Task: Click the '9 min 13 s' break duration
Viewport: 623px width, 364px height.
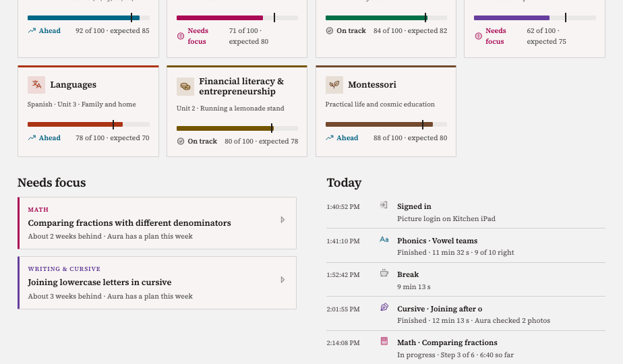Action: pos(413,286)
